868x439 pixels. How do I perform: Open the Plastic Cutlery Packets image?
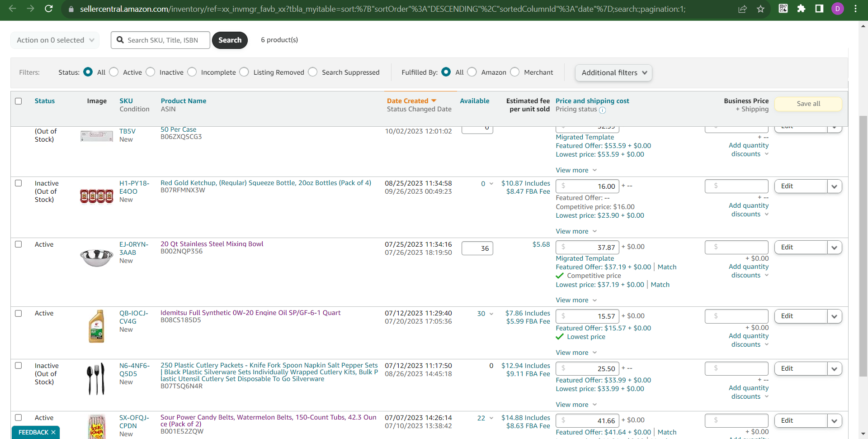tap(96, 378)
